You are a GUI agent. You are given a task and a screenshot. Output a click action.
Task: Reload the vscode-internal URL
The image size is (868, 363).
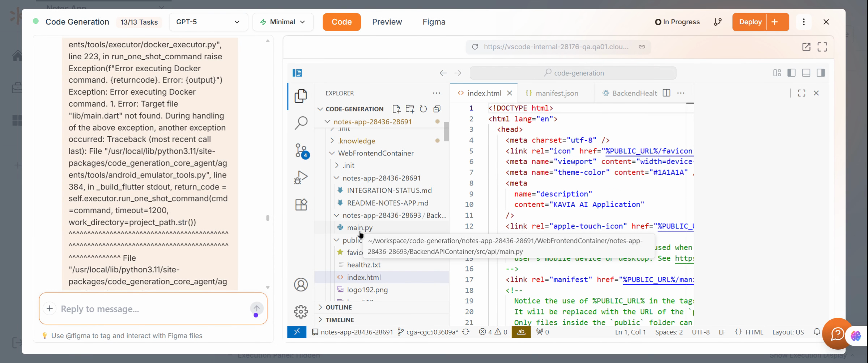click(x=475, y=47)
